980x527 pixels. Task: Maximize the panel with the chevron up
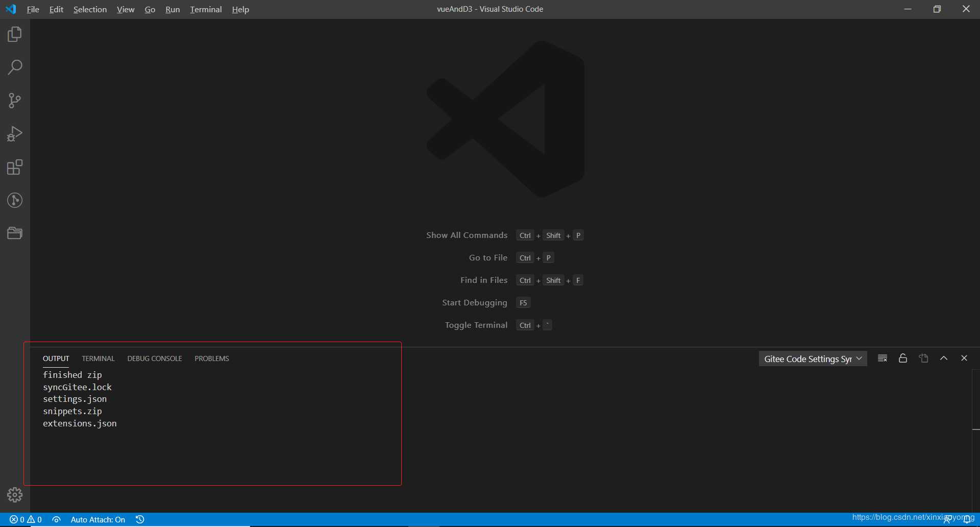pos(943,358)
